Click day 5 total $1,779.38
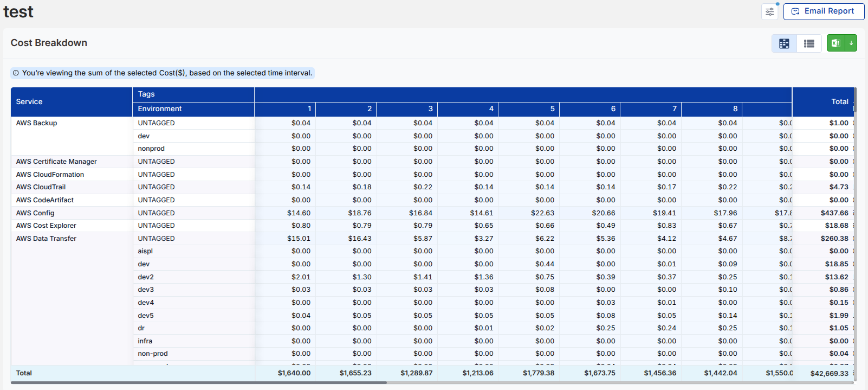 click(539, 373)
